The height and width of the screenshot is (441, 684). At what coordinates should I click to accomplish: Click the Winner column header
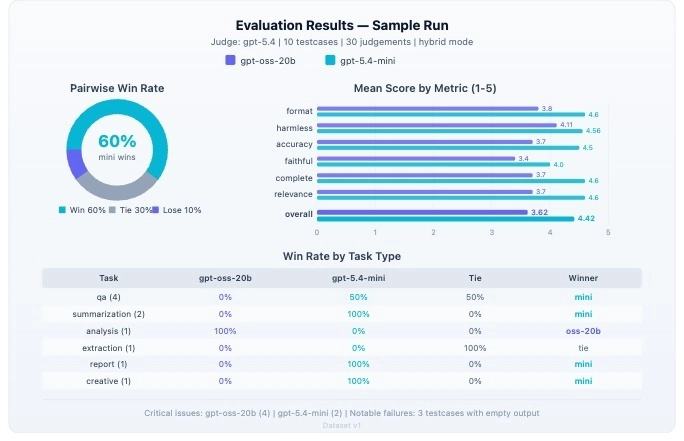(583, 278)
